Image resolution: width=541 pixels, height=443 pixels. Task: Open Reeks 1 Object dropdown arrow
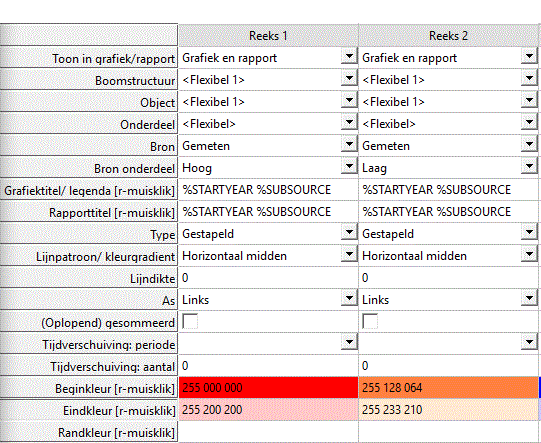tap(349, 100)
